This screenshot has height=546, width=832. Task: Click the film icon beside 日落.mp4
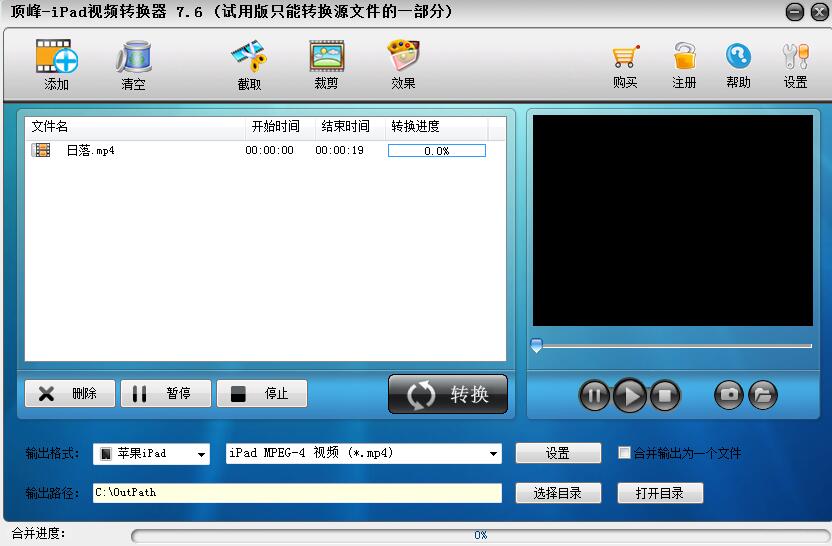point(41,150)
